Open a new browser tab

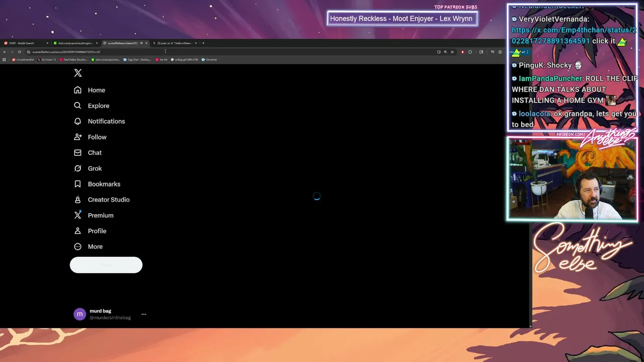[x=203, y=43]
